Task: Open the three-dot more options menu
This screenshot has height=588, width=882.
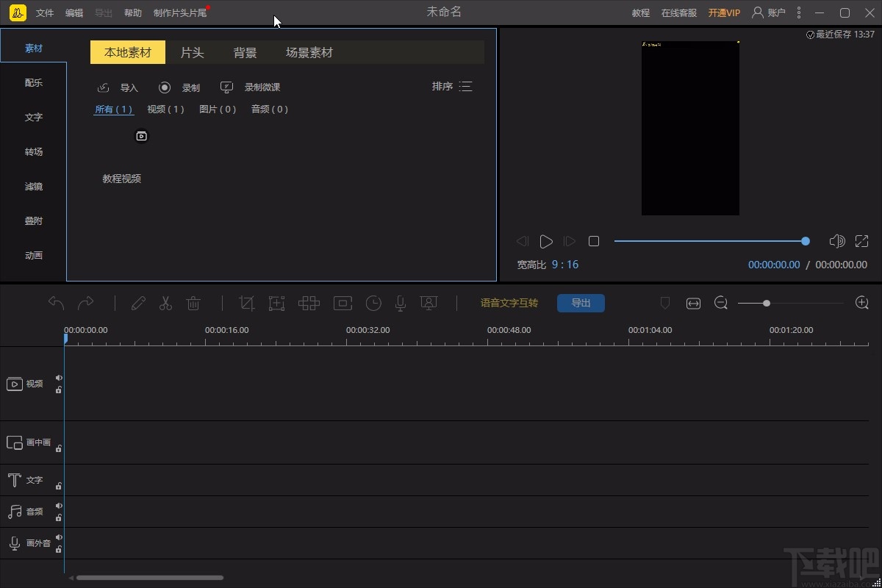Action: 798,12
